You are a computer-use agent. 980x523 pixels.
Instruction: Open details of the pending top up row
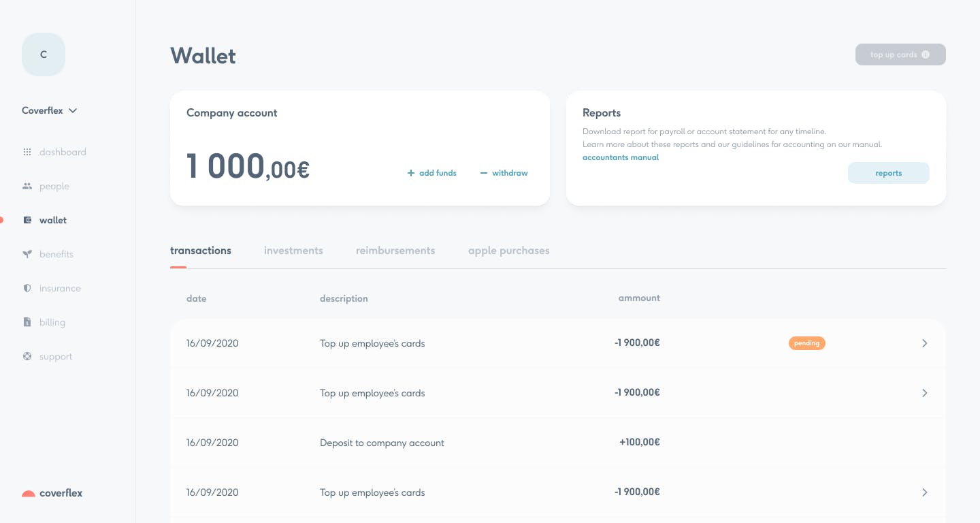pyautogui.click(x=925, y=343)
